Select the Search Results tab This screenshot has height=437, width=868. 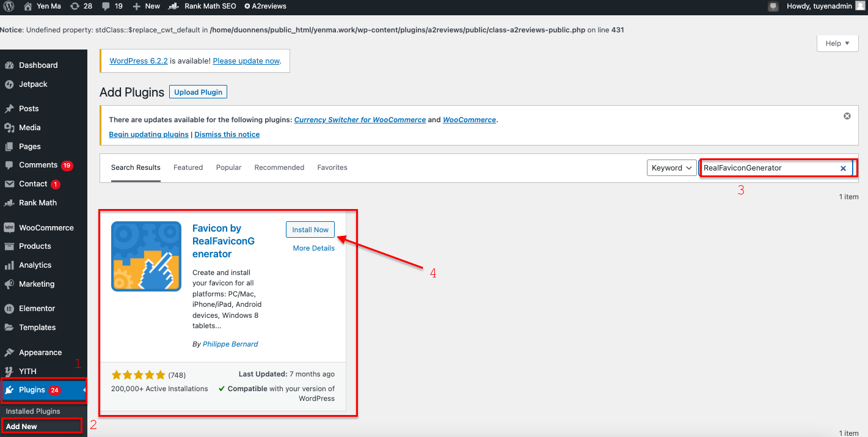point(136,167)
